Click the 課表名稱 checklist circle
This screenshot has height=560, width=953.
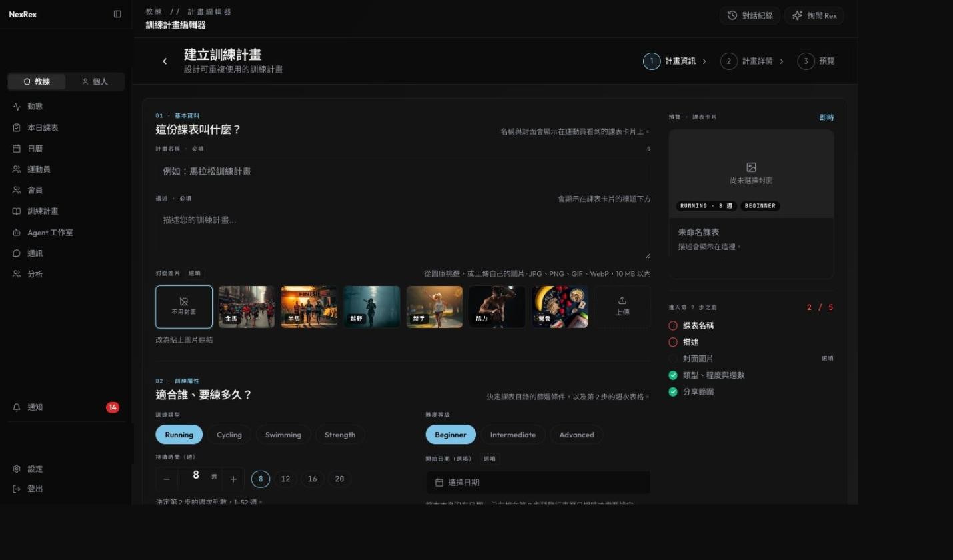pos(673,326)
